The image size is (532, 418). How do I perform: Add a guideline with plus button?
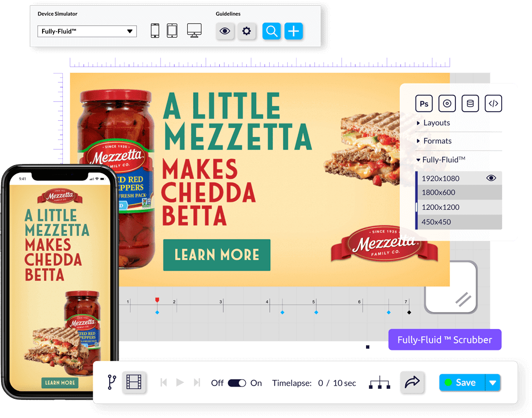click(x=294, y=31)
